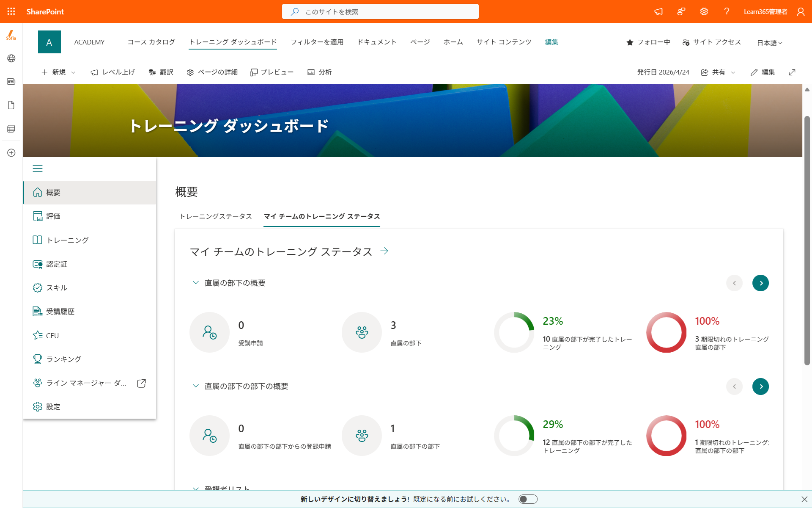812x508 pixels.
Task: Click the 直属の部下の部下 team icon
Action: 362,436
